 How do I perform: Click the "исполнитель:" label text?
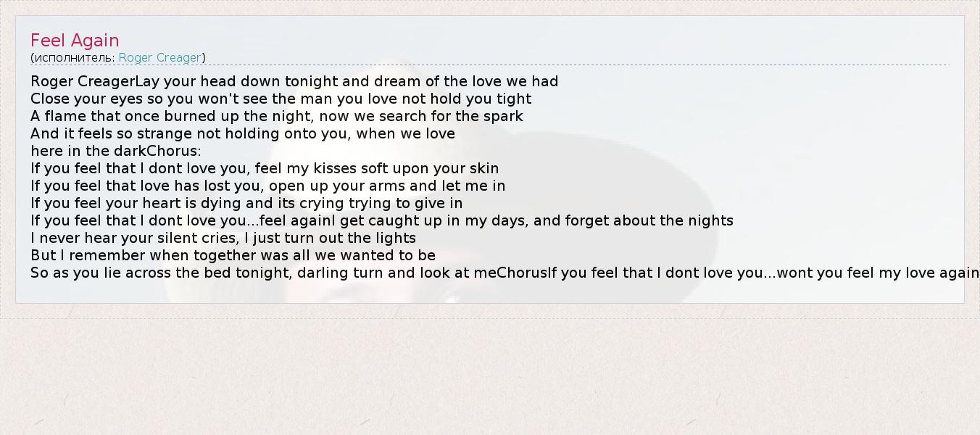(x=75, y=57)
